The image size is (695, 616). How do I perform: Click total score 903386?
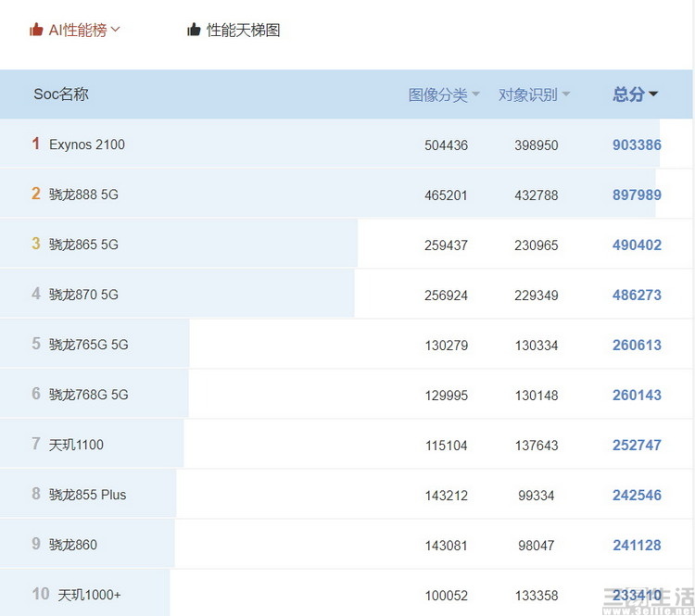pyautogui.click(x=637, y=145)
